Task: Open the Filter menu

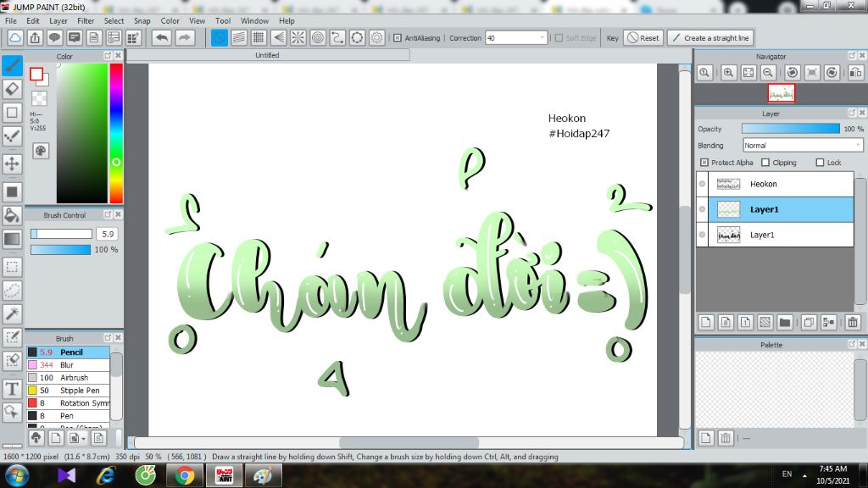Action: [86, 20]
